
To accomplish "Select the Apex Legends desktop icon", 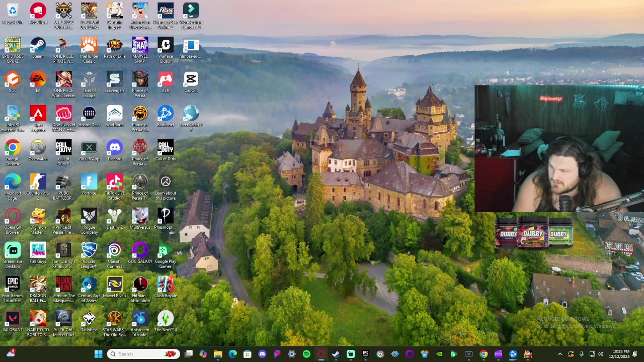I will 38,119.
